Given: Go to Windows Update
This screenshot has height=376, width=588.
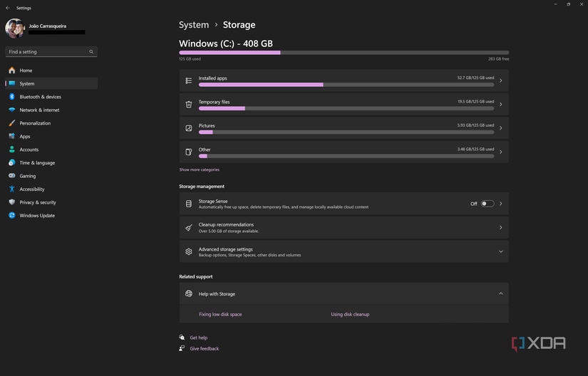Looking at the screenshot, I should pos(51,215).
